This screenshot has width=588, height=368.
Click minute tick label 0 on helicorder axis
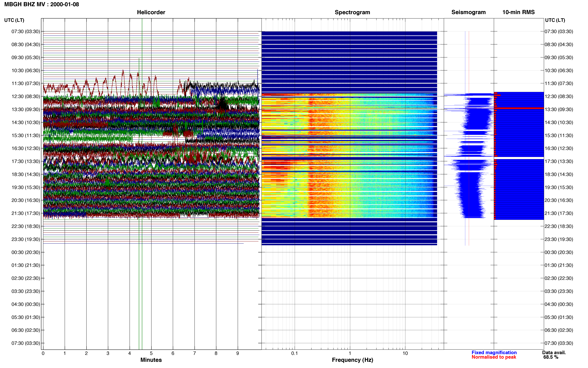point(43,353)
